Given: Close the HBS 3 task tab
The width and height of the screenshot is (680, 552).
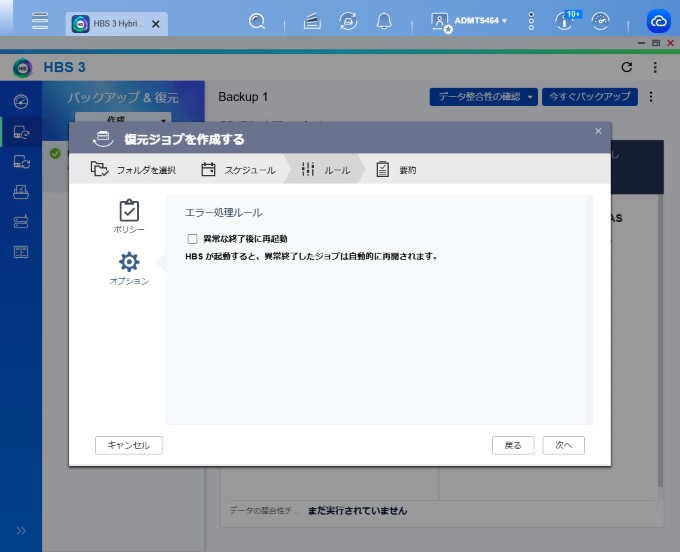Looking at the screenshot, I should (156, 24).
